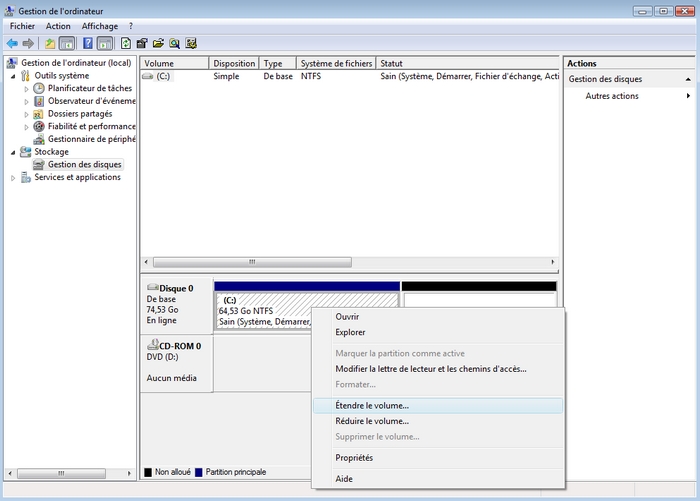
Task: Select the Fiabilité et performance icon
Action: 39,127
